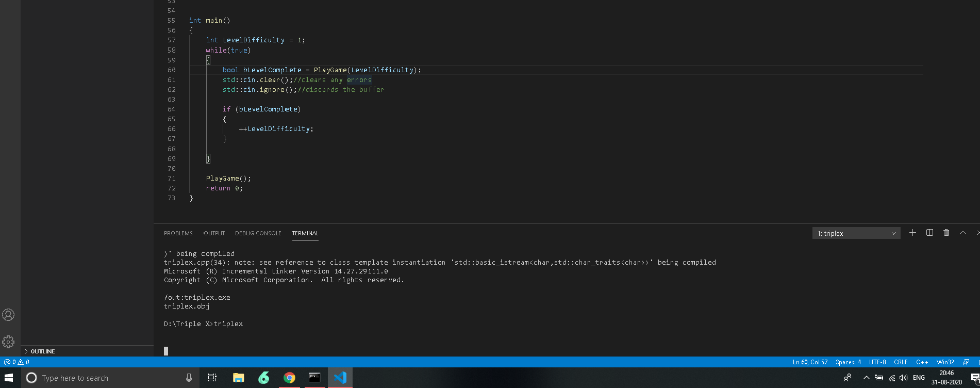Switch to the Command Prompt taskbar icon
This screenshot has height=388, width=980.
[314, 378]
